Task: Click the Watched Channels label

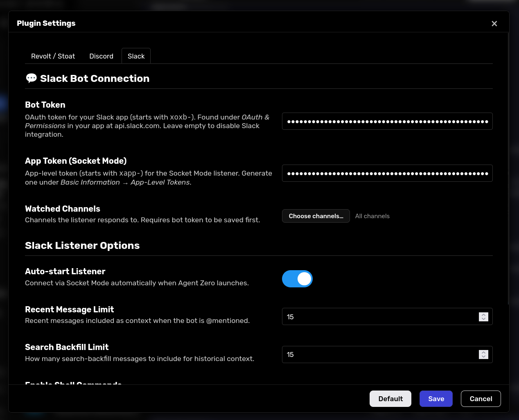Action: 63,209
